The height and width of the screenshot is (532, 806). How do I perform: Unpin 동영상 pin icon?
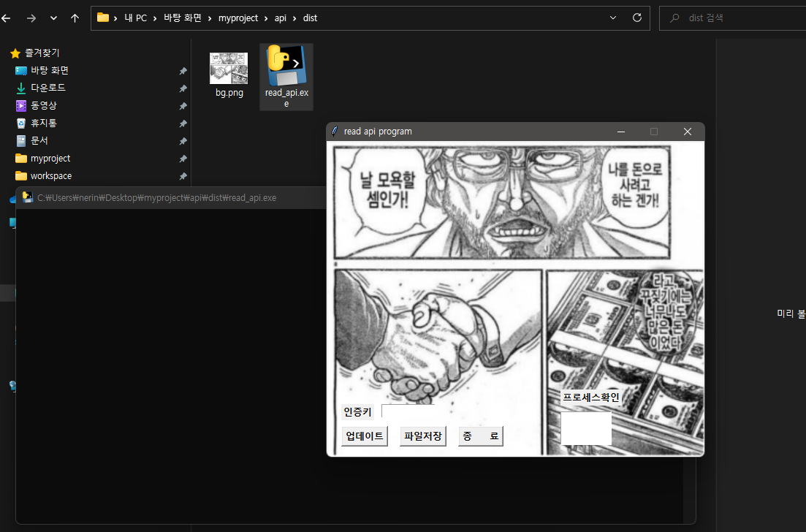(x=183, y=106)
